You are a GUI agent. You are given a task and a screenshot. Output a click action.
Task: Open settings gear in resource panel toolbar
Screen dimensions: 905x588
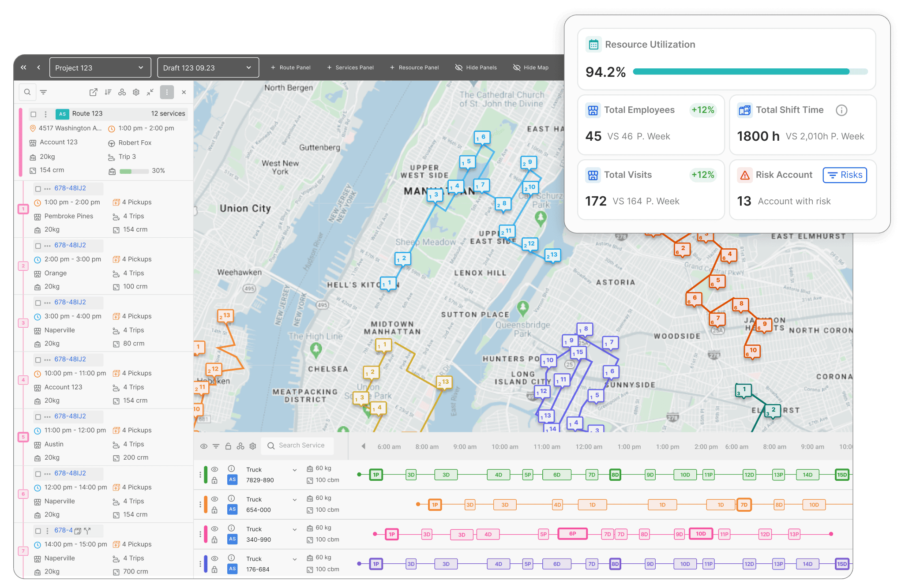[x=253, y=446]
